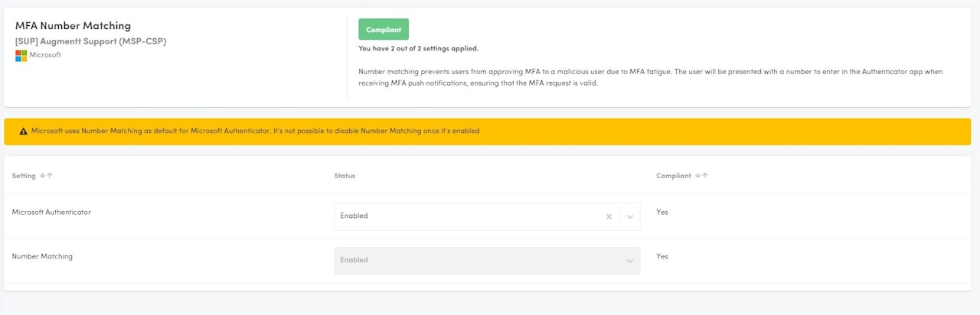Click the Compliant column header label
This screenshot has height=315, width=980.
pyautogui.click(x=673, y=176)
